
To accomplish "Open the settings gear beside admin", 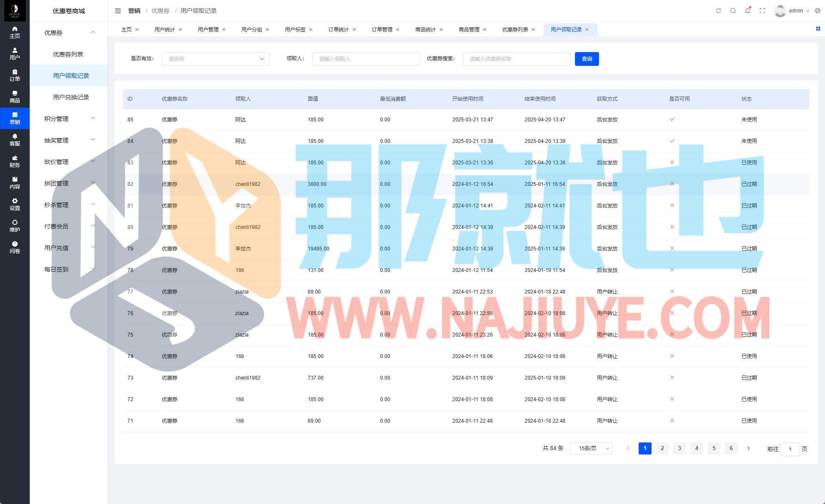I will (x=818, y=11).
